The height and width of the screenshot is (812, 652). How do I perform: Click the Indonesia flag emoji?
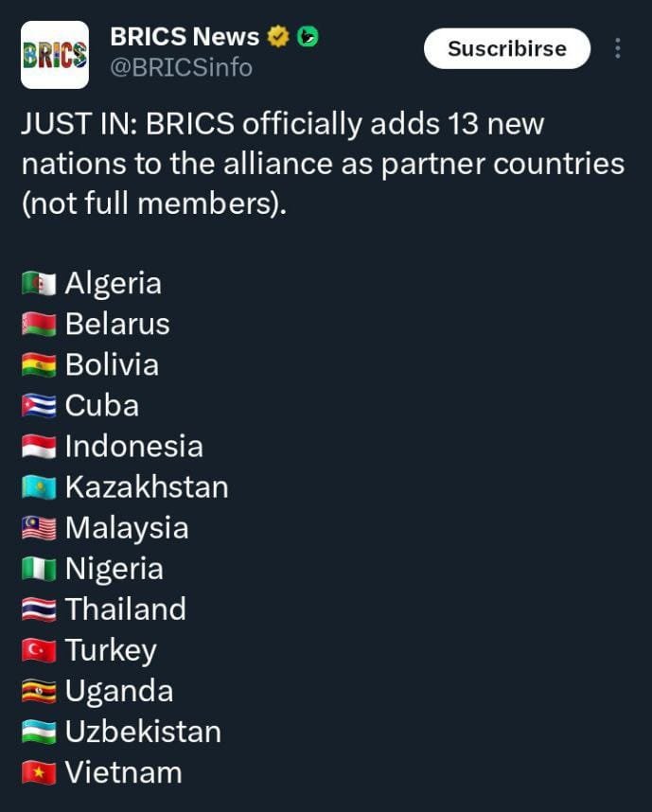[39, 447]
